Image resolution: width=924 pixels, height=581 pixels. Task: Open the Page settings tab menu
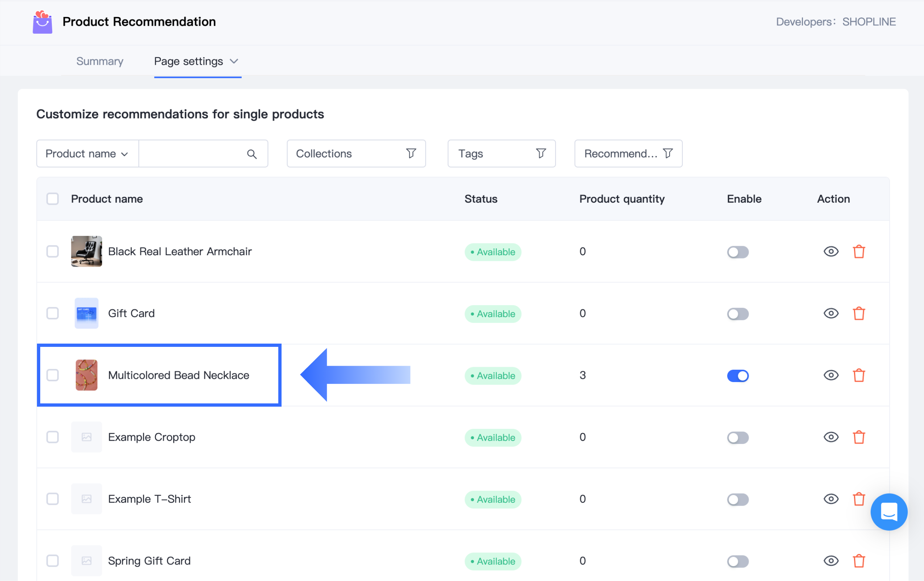[x=196, y=61]
